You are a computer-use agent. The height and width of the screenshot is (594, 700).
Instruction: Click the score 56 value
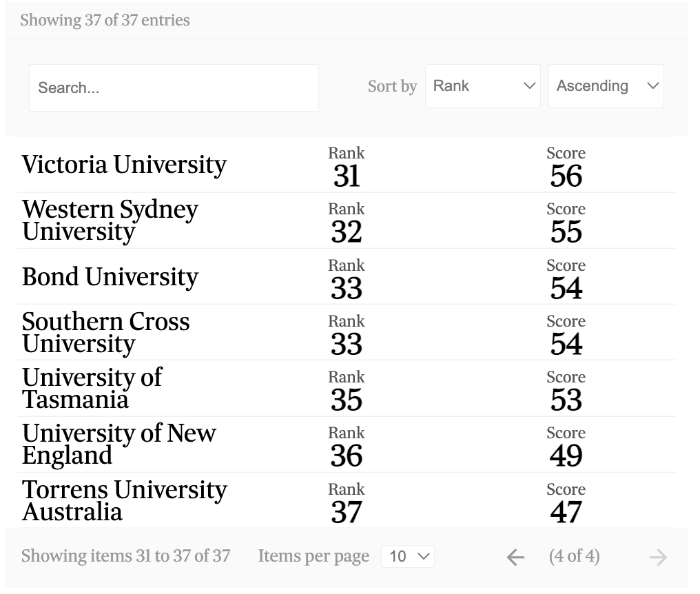coord(566,176)
